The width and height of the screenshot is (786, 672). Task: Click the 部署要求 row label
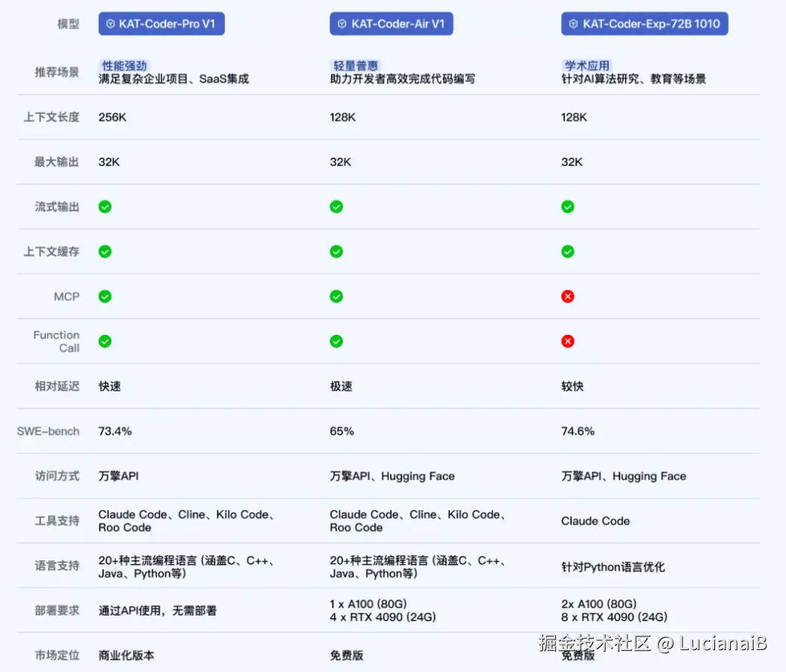57,610
